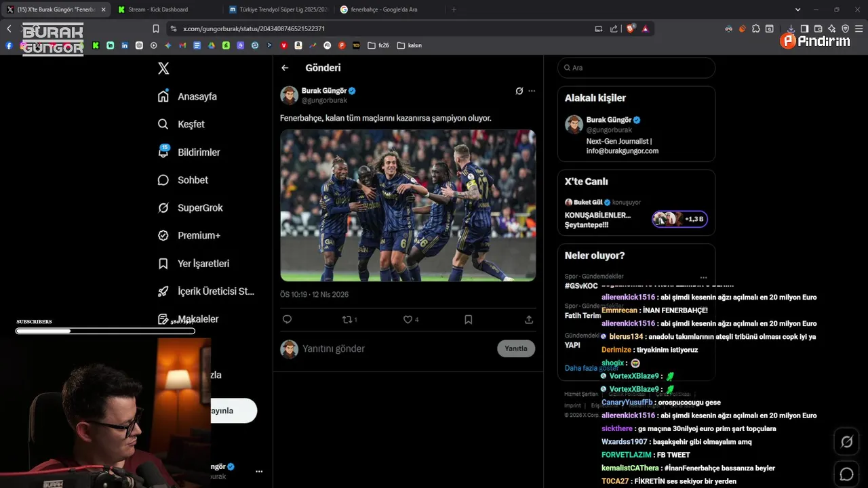The width and height of the screenshot is (868, 488).
Task: Close the X'te Burak Güngör tab
Action: [x=103, y=9]
